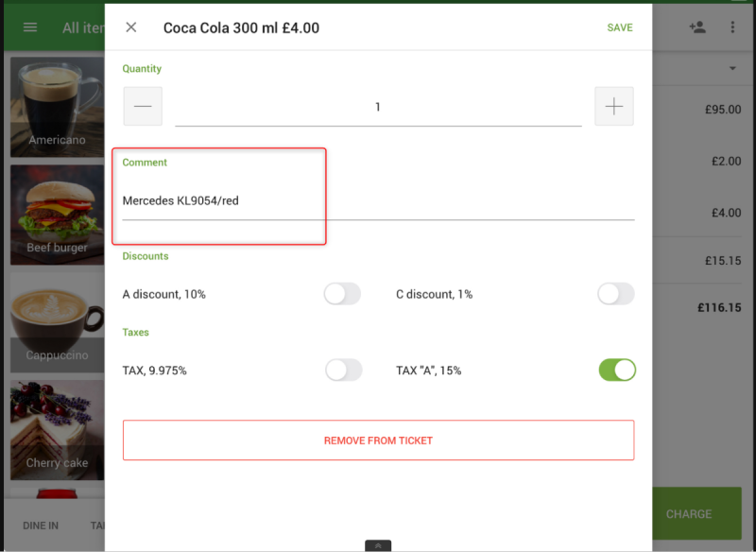Image resolution: width=756 pixels, height=552 pixels.
Task: Click the Comment text field
Action: point(378,200)
